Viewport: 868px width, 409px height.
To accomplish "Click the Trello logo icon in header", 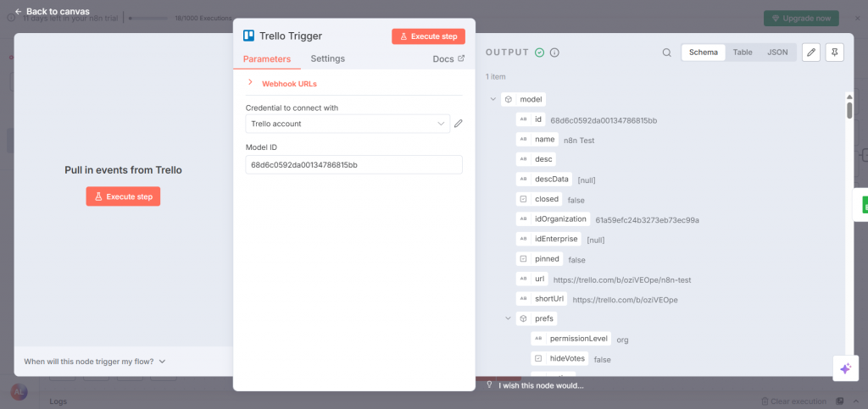I will (248, 36).
